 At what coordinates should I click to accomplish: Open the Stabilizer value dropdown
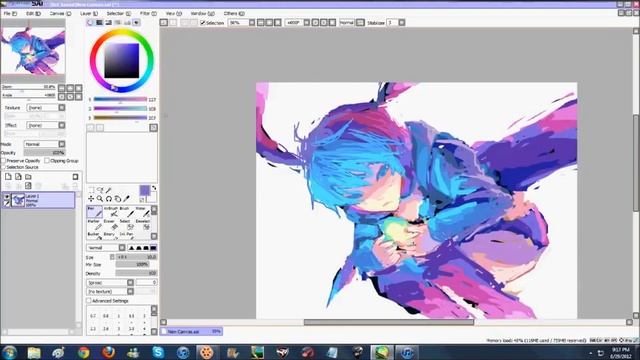[x=402, y=23]
